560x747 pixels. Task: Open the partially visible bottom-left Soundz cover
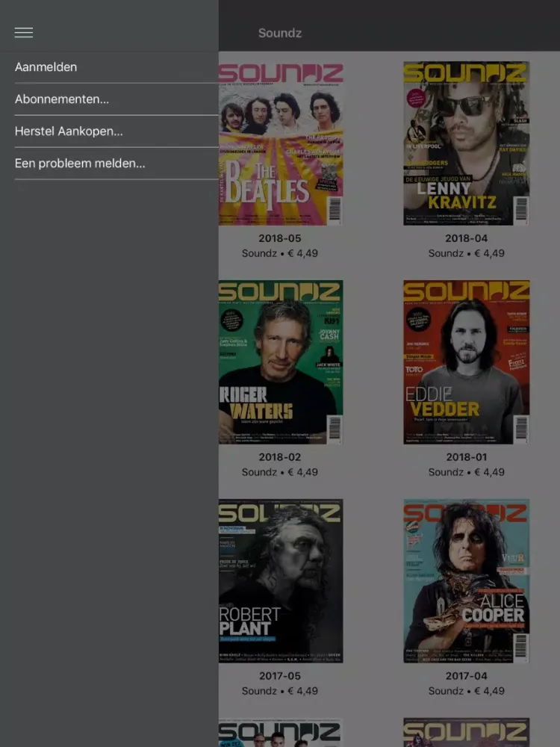281,732
